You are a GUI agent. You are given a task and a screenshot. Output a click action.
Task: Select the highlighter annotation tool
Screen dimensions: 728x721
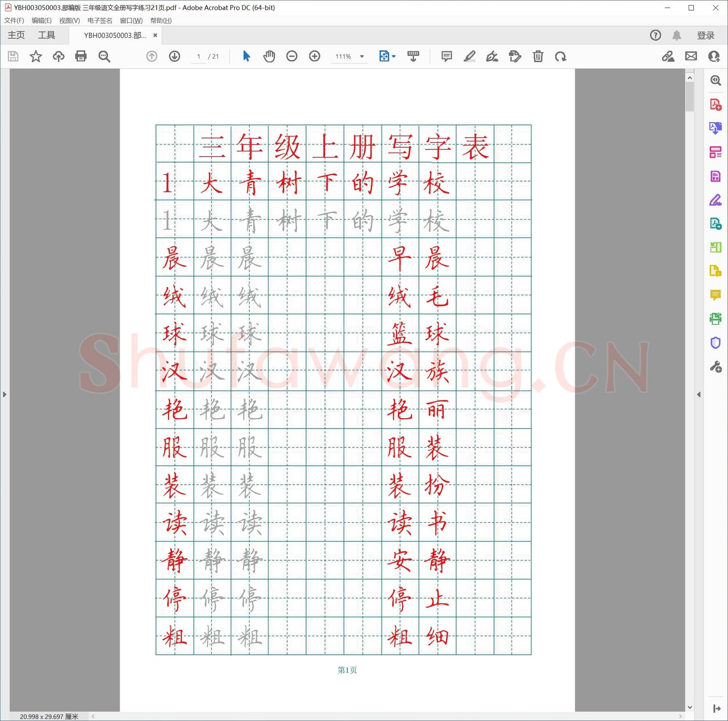(x=469, y=56)
